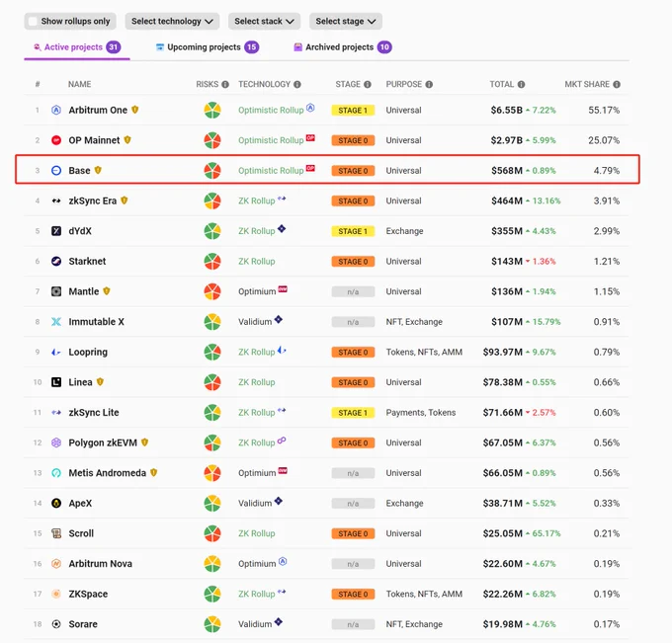Open the OP Mainnet project page
672x643 pixels.
coord(94,140)
